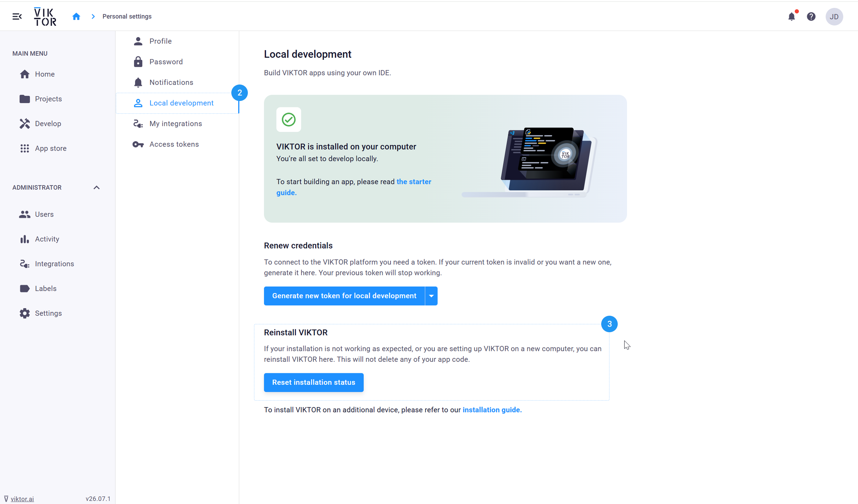Image resolution: width=858 pixels, height=504 pixels.
Task: Click the App store grid icon
Action: pos(25,148)
